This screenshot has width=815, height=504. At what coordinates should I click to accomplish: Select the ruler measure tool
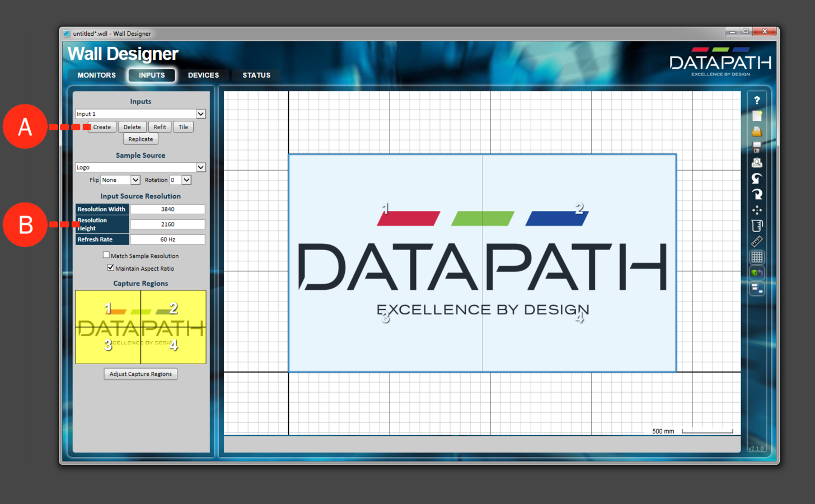757,242
